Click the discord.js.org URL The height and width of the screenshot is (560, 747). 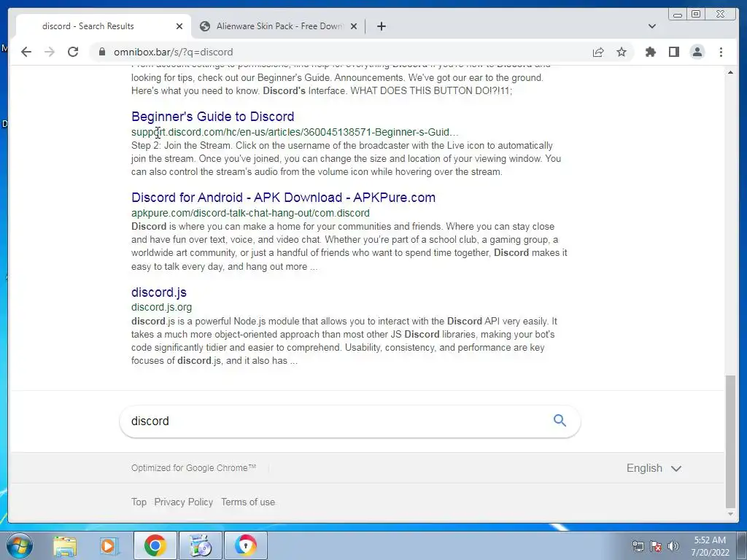tap(161, 307)
